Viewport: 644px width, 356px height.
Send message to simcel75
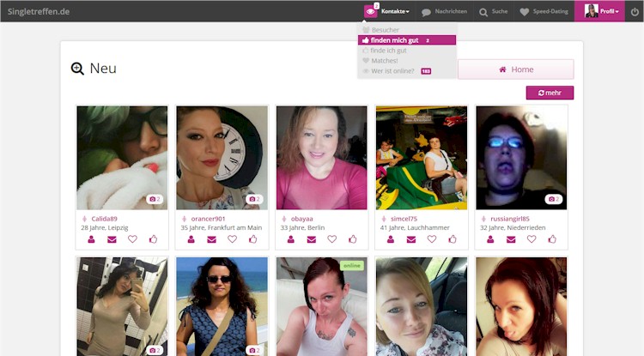coord(411,239)
